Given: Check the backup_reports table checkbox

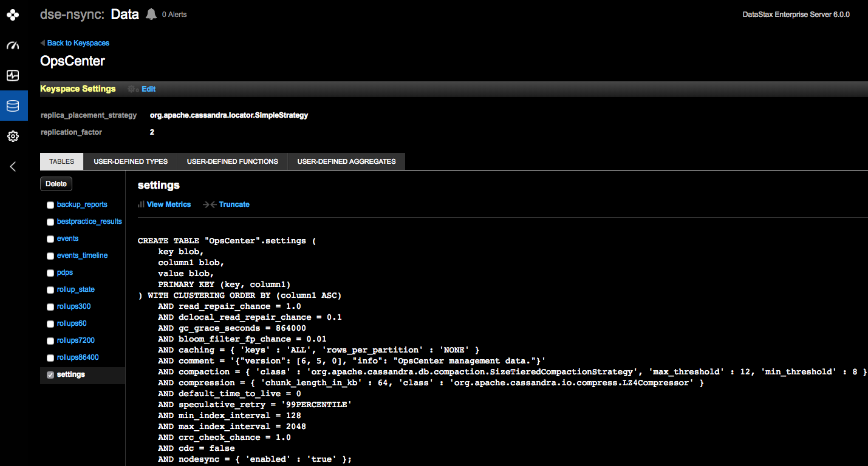Looking at the screenshot, I should [x=50, y=204].
